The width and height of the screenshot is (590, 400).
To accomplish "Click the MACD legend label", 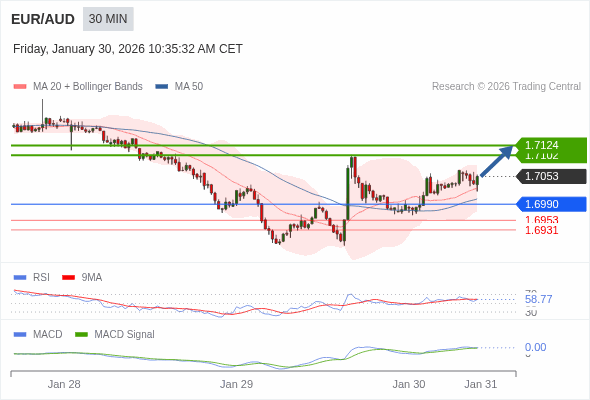I will 48,335.
